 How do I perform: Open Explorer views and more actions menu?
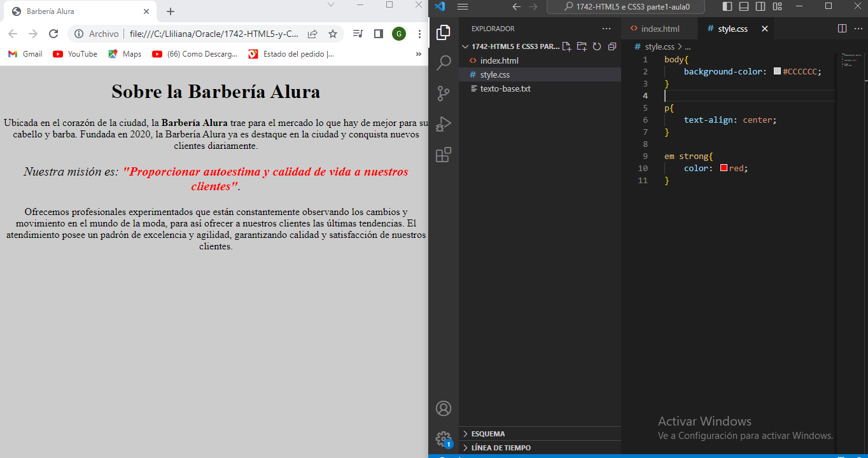click(606, 29)
